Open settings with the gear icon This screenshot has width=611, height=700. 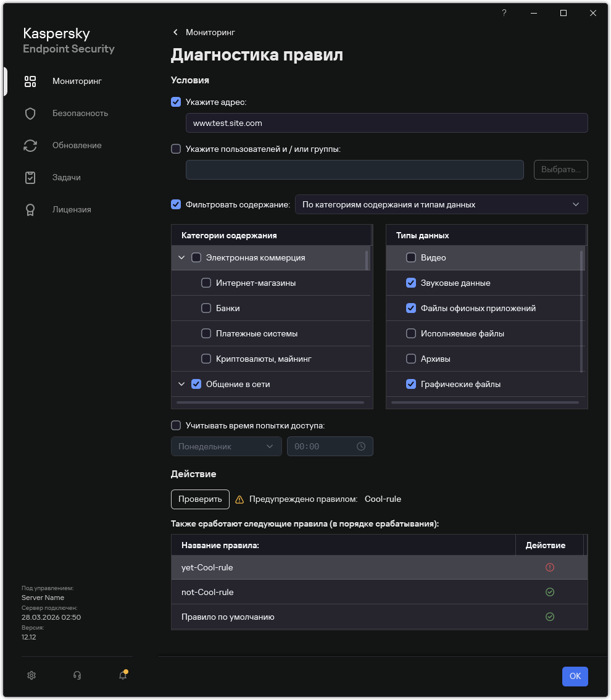[x=31, y=675]
